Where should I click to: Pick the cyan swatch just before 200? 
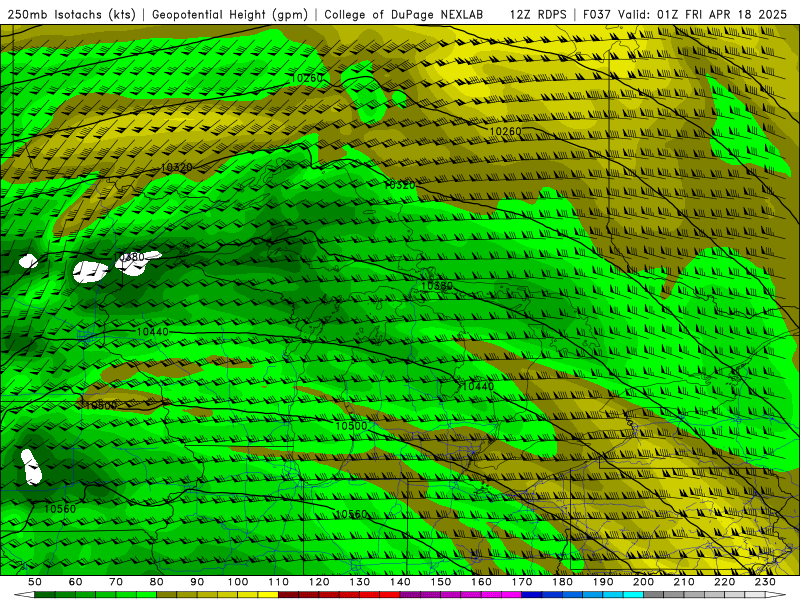(x=633, y=595)
